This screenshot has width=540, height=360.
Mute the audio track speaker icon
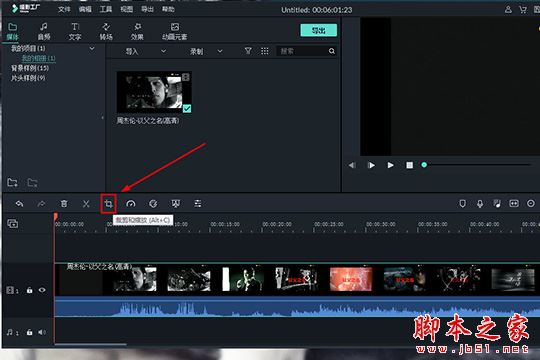pyautogui.click(x=42, y=332)
